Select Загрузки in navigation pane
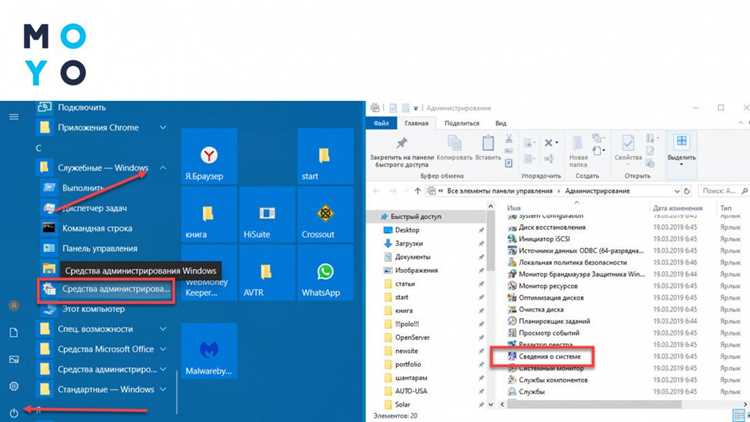The image size is (750, 422). (x=409, y=244)
